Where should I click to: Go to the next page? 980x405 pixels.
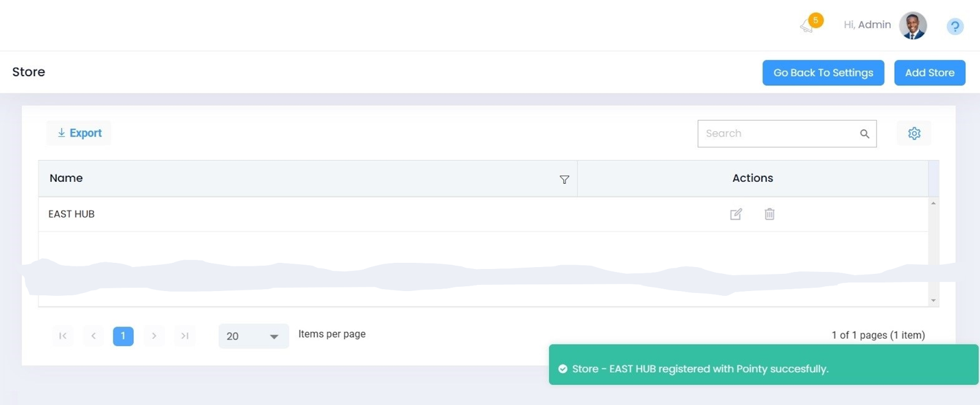click(154, 336)
